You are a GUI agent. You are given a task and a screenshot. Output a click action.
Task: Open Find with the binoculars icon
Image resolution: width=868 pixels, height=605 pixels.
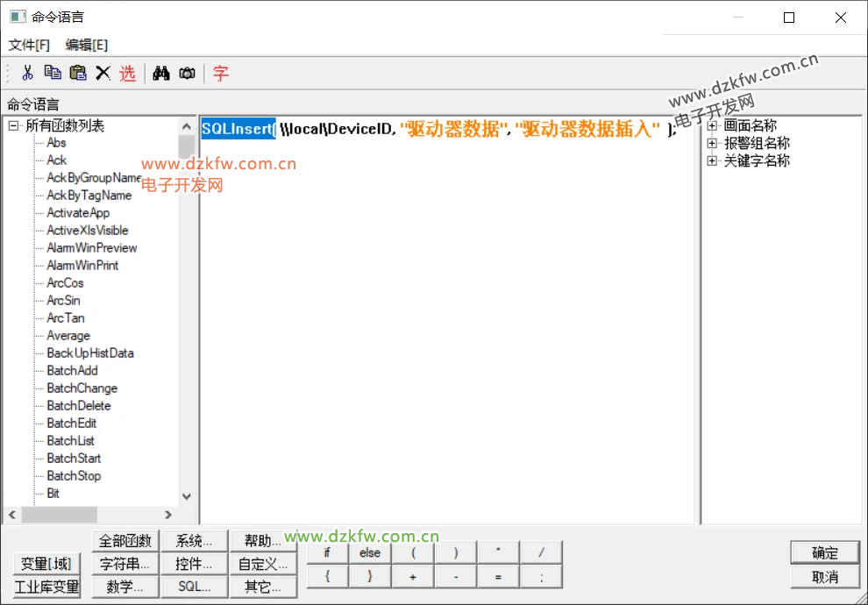point(160,74)
